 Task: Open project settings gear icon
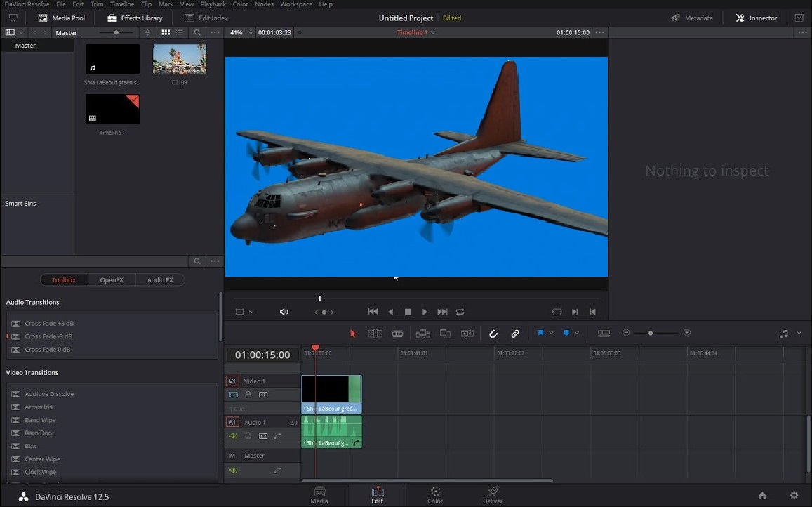click(x=794, y=495)
